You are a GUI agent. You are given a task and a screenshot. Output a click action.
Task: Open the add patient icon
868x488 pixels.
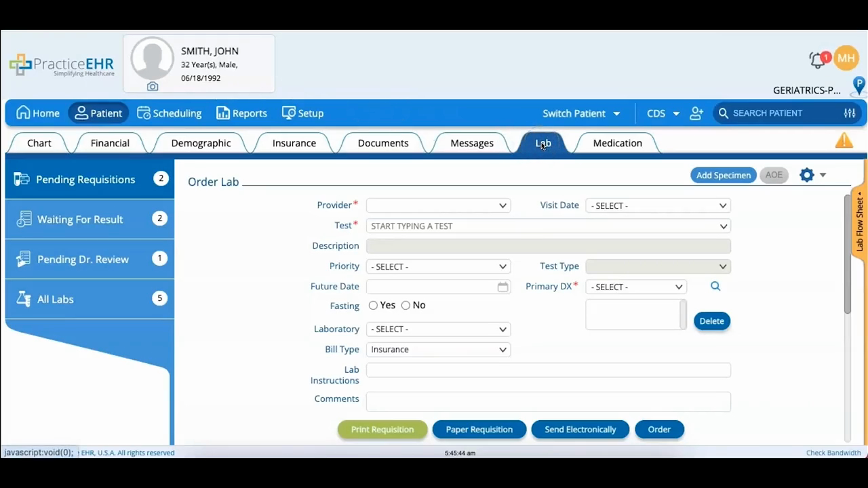pyautogui.click(x=696, y=113)
